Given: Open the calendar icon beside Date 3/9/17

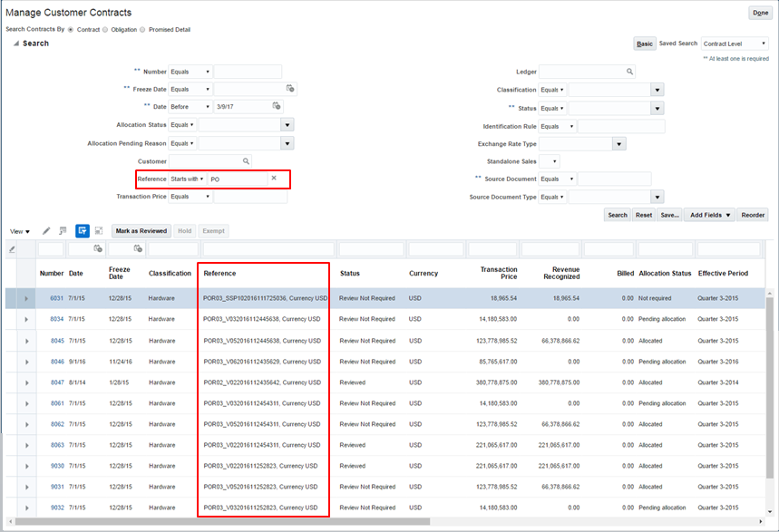Looking at the screenshot, I should 277,107.
